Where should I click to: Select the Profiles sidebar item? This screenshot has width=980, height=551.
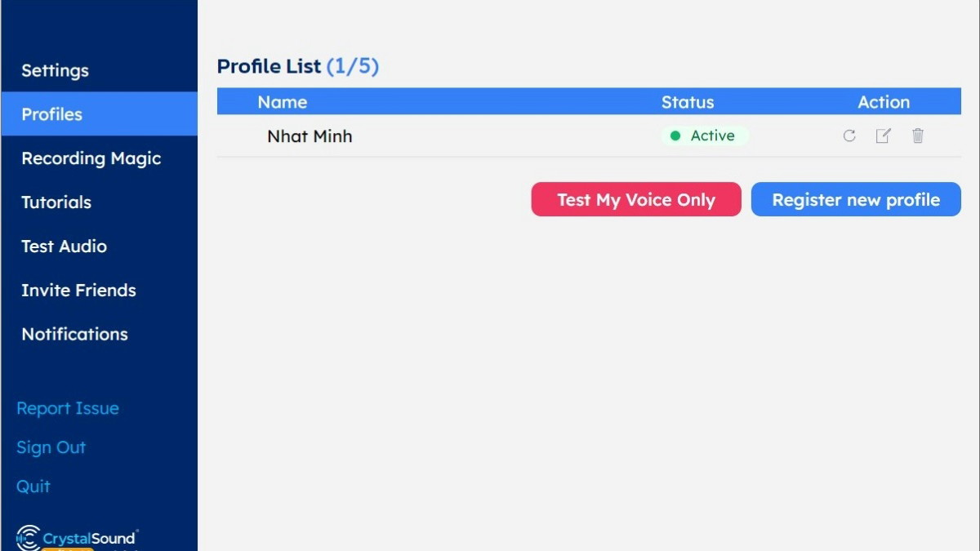click(x=51, y=114)
